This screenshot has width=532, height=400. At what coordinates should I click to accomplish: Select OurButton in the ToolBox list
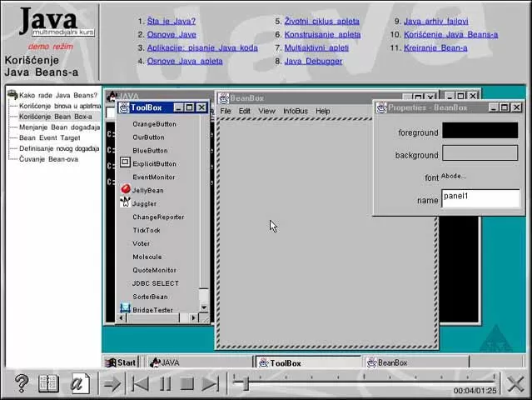[x=148, y=137]
